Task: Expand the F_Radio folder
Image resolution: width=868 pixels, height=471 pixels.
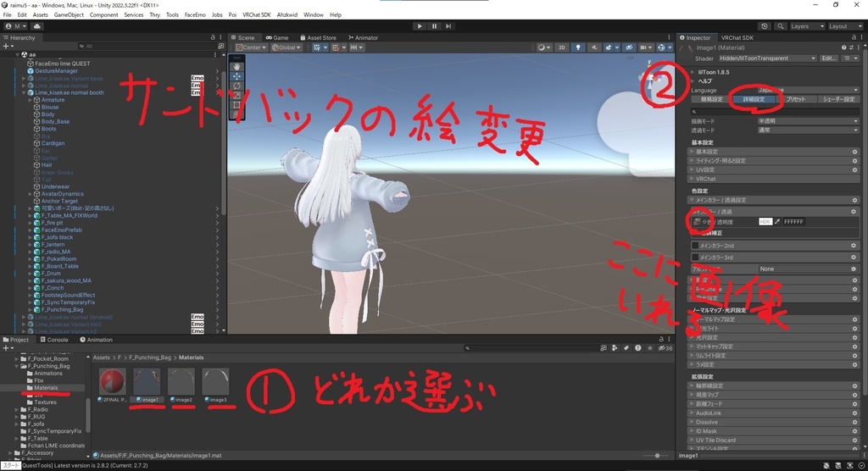Action: [x=17, y=409]
